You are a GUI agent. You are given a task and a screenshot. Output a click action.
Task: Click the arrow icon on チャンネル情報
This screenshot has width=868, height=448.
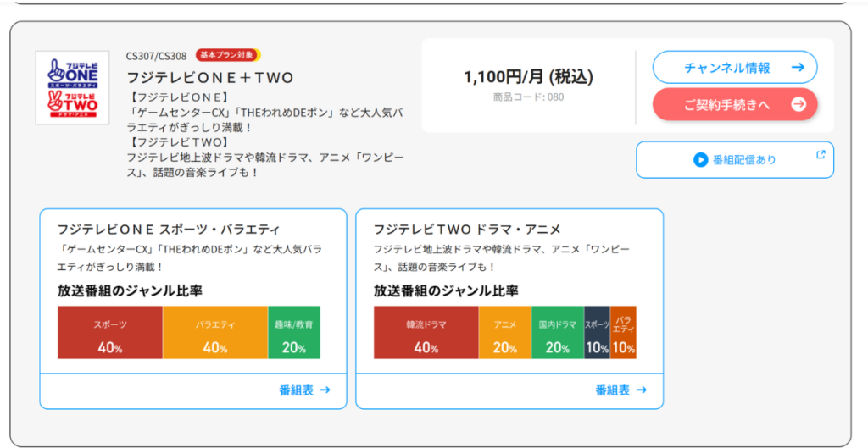point(797,68)
